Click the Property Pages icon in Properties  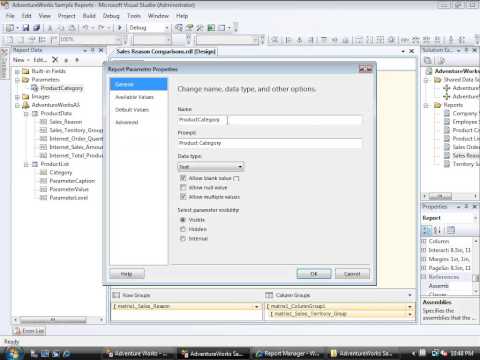click(x=451, y=230)
